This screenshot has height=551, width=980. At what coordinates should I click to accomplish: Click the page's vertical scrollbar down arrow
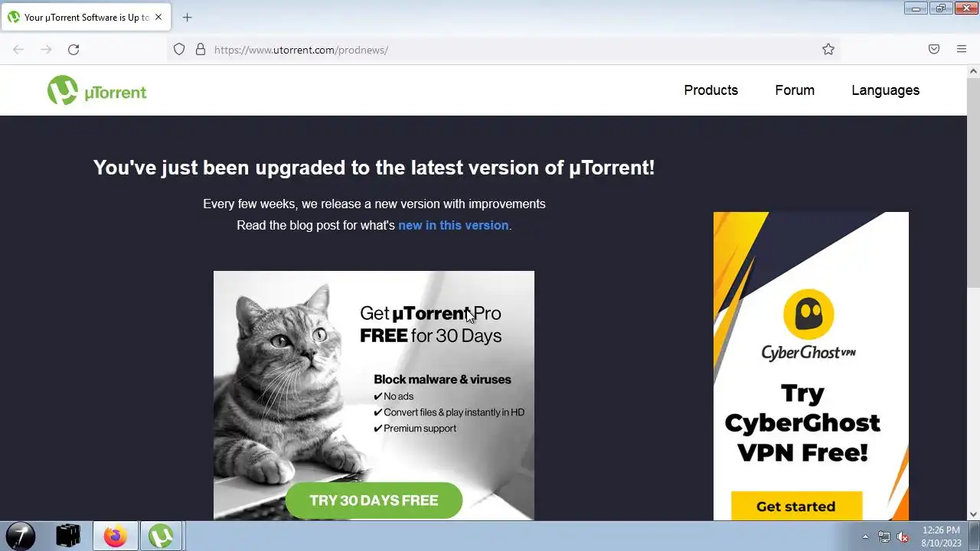973,514
